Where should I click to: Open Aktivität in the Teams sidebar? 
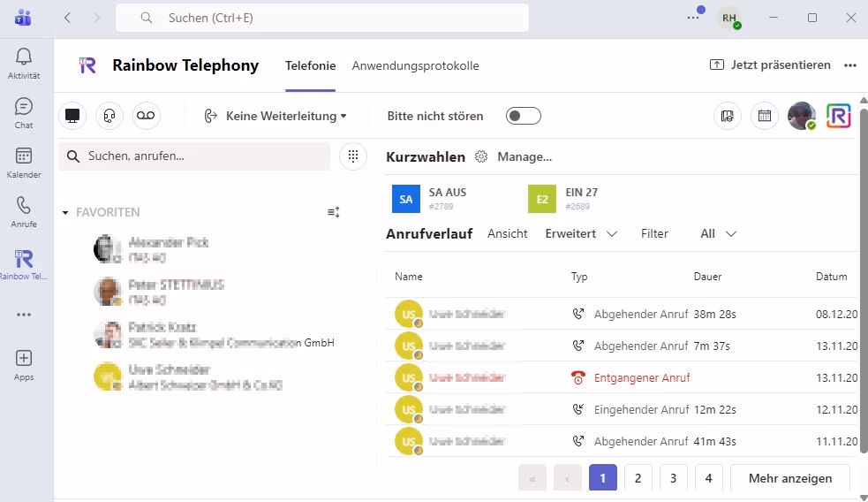pyautogui.click(x=24, y=64)
